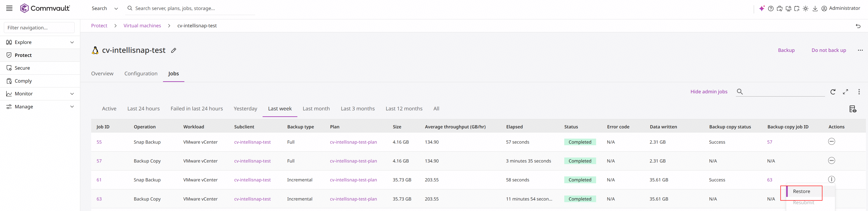868x211 pixels.
Task: Open the hamburger navigation menu
Action: [10, 8]
